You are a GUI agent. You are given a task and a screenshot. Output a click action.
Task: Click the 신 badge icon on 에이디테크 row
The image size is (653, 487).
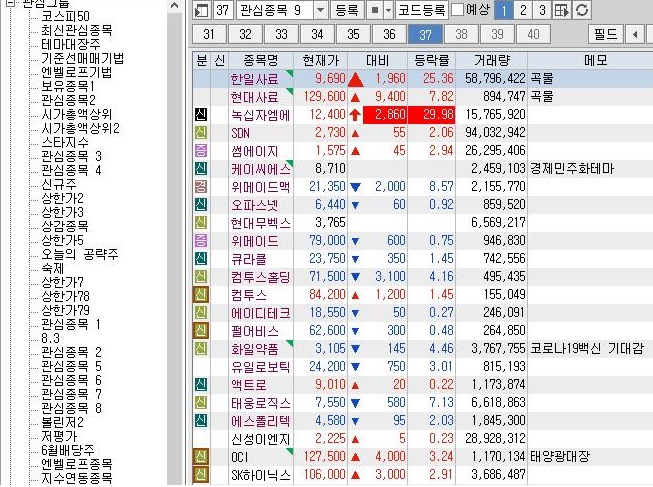point(201,312)
